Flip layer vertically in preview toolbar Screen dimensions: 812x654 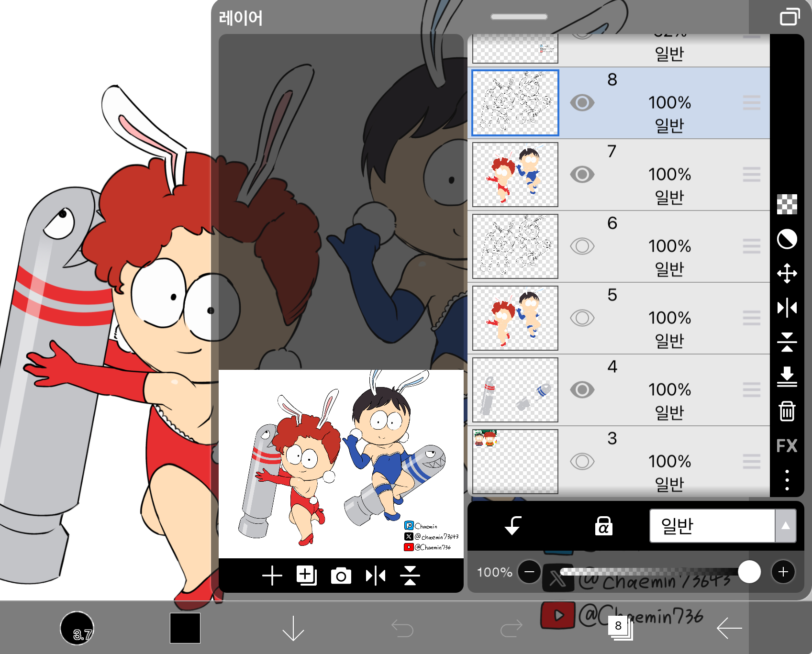click(x=410, y=576)
